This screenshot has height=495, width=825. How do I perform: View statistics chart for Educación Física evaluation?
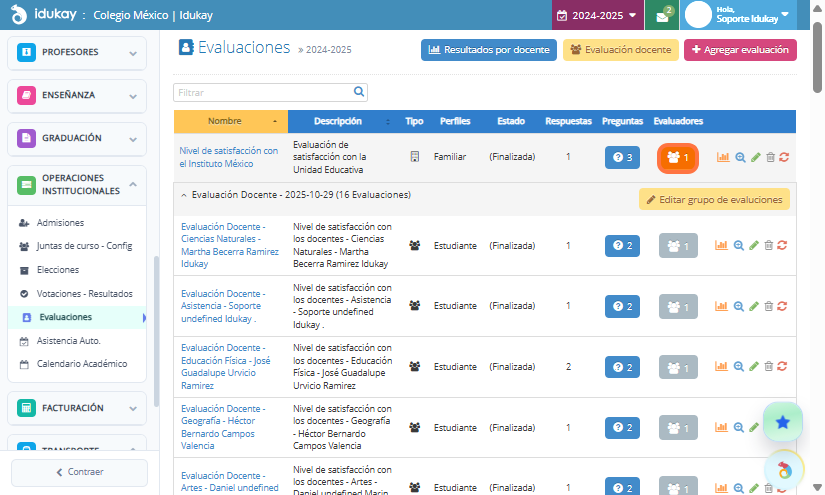(x=721, y=367)
